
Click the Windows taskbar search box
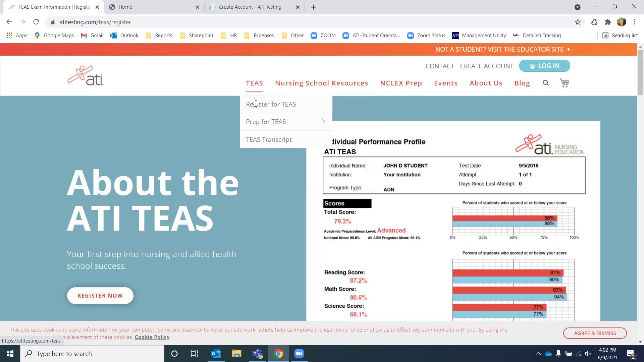(x=92, y=354)
